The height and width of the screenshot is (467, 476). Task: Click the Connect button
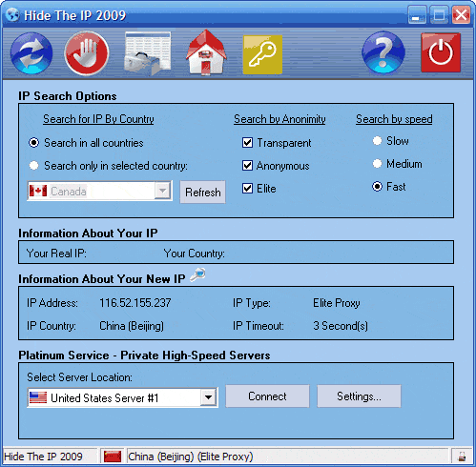coord(267,396)
